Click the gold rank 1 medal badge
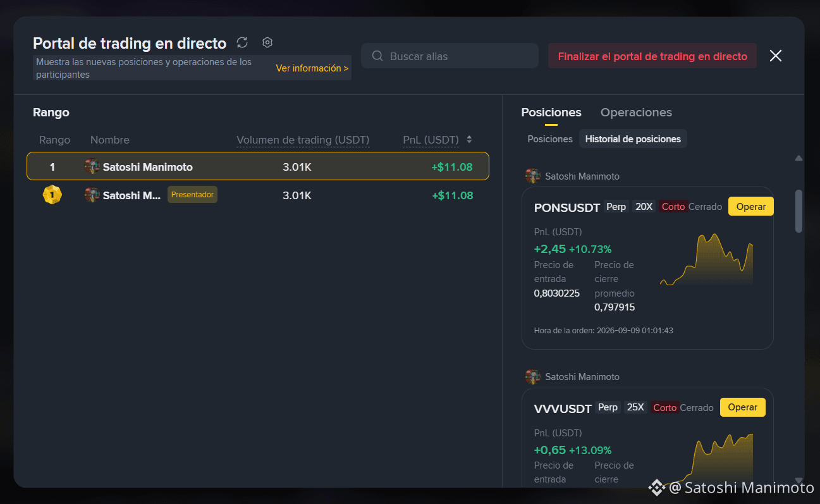This screenshot has height=504, width=820. pos(52,195)
